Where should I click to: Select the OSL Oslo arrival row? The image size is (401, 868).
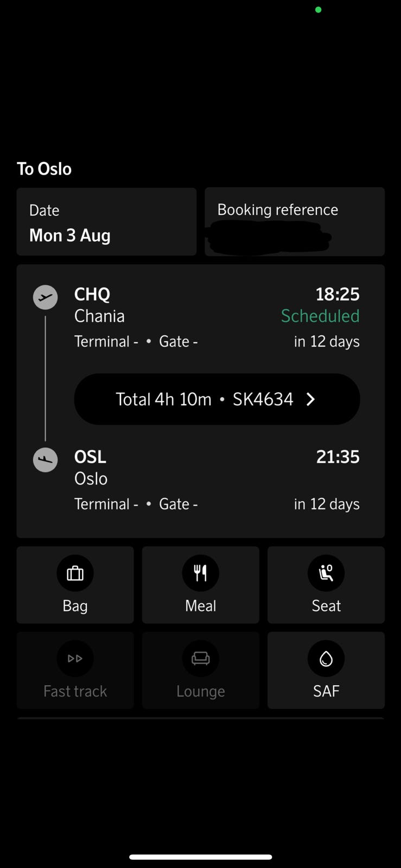tap(217, 480)
